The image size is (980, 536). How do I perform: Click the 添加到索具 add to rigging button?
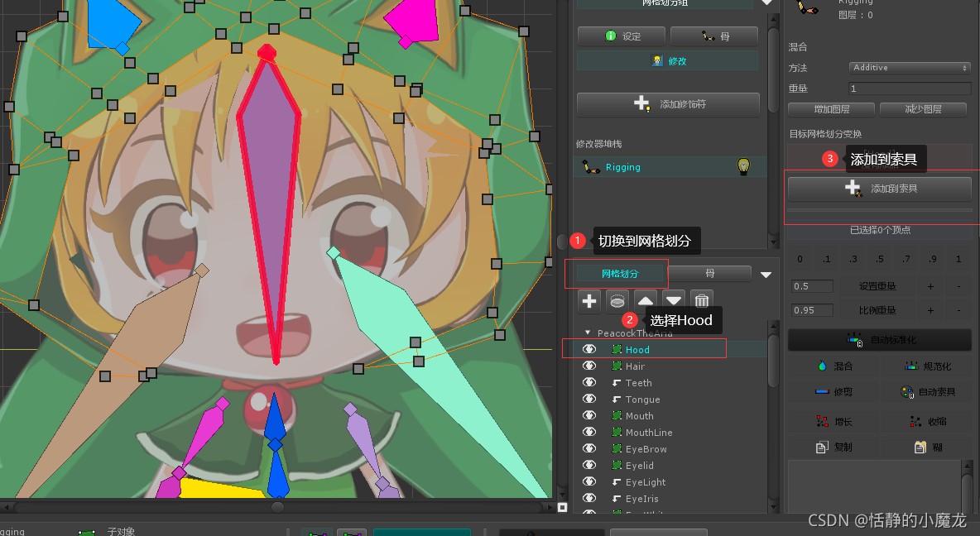tap(879, 188)
